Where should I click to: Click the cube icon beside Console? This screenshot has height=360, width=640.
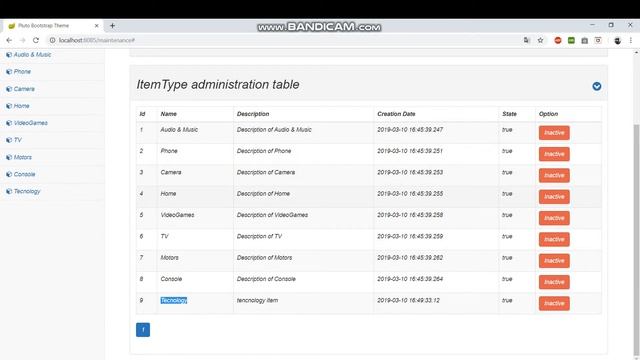click(9, 174)
